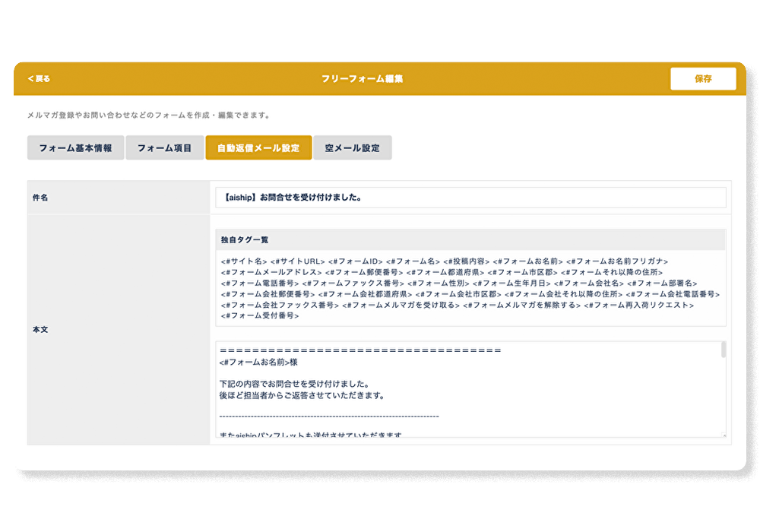
Task: Click the <#投稿内容> tag
Action: pyautogui.click(x=467, y=261)
